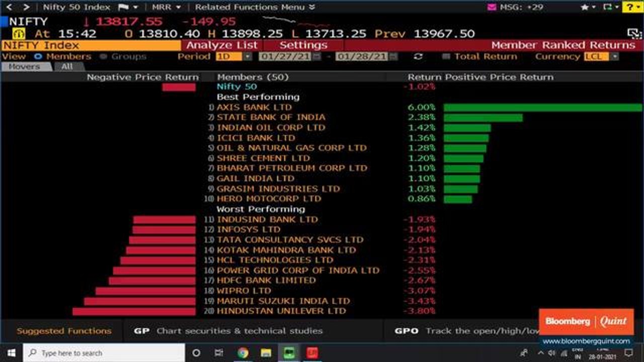This screenshot has height=362, width=644.
Task: Select INDUSIND BANK LTD row
Action: (x=267, y=219)
